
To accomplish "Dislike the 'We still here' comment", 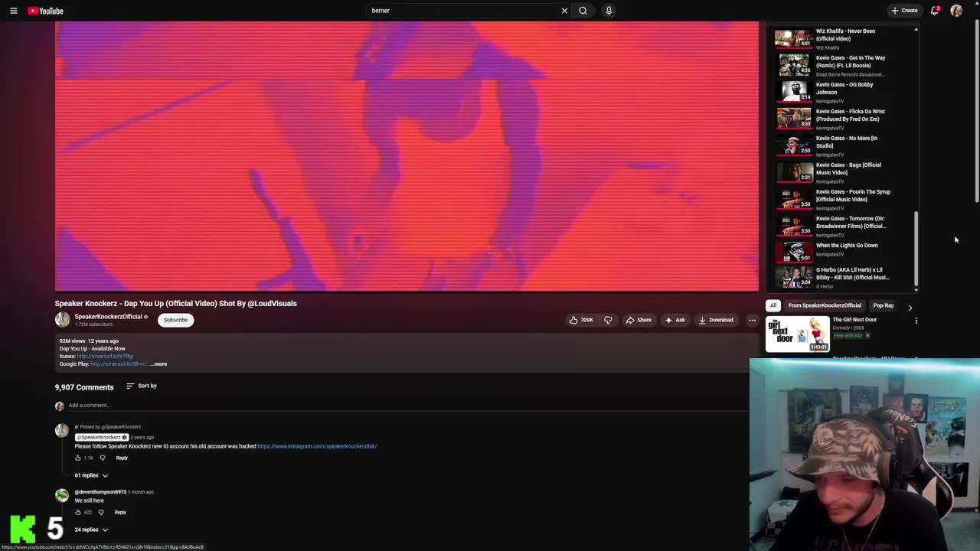I will click(101, 512).
